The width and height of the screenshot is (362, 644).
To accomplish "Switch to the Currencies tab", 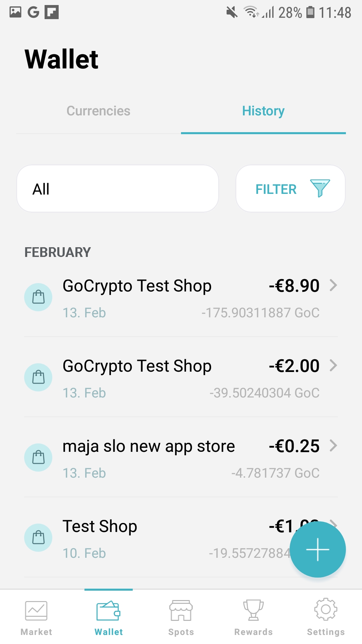I will [98, 111].
